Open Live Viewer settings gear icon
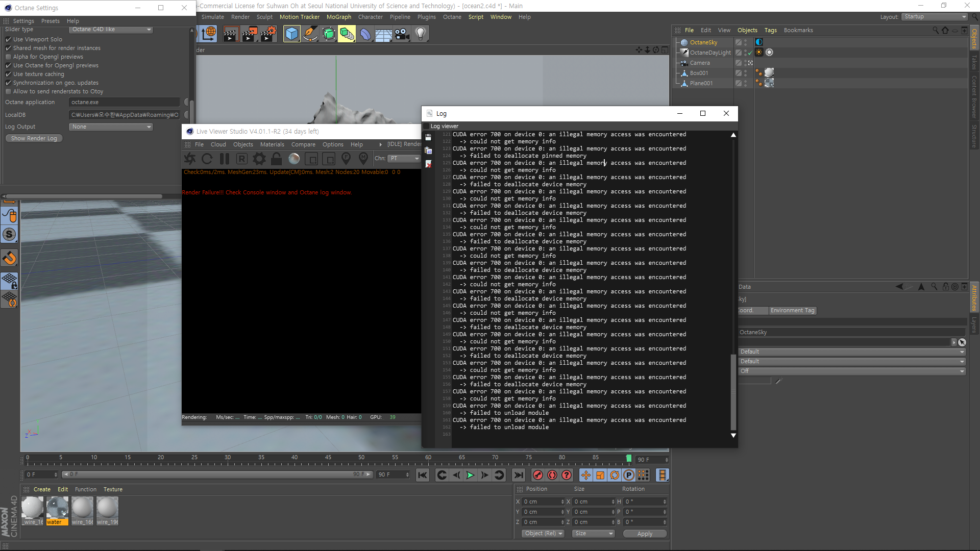980x551 pixels. pyautogui.click(x=259, y=159)
